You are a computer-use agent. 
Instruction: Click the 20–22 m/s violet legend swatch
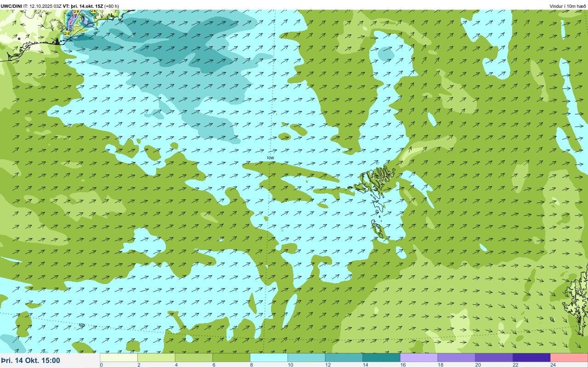point(494,357)
